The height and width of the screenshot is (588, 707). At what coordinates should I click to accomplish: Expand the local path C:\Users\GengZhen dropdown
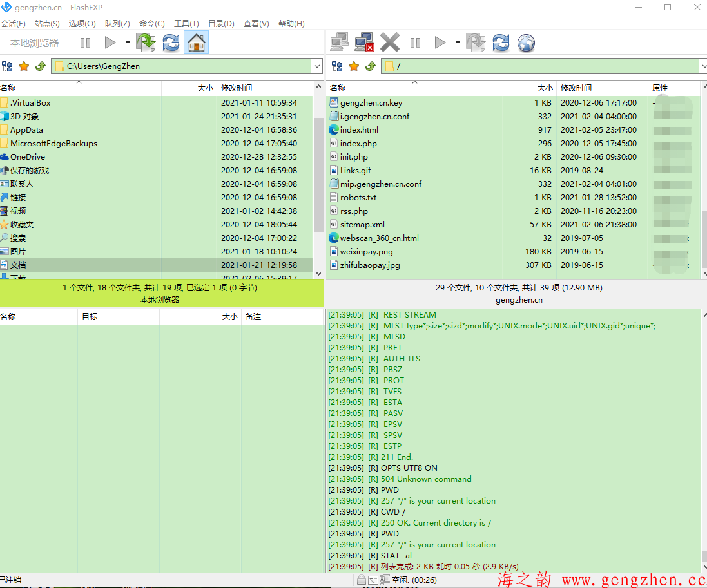click(x=316, y=66)
